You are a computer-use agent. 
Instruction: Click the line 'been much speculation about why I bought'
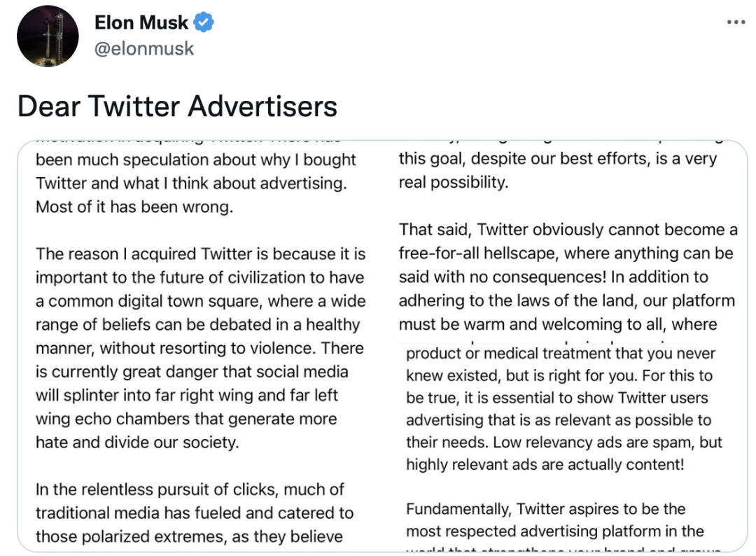pos(196,160)
